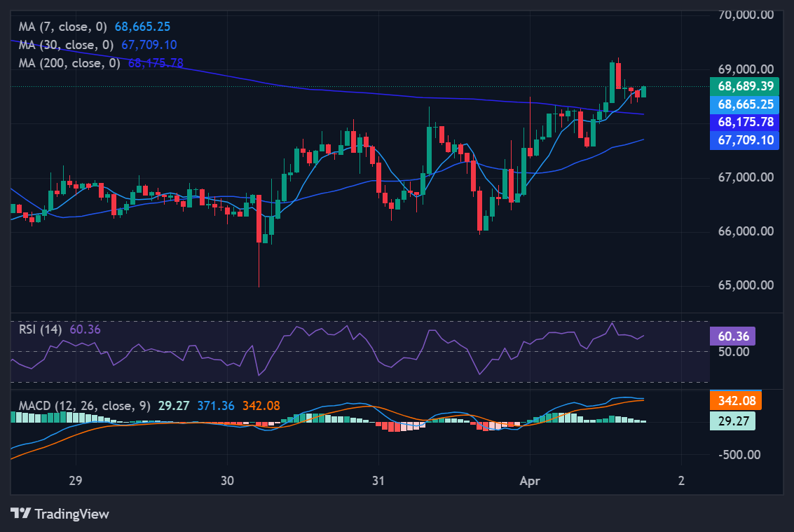Click the 30 date label on time axis
Viewport: 794px width, 532px height.
227,481
